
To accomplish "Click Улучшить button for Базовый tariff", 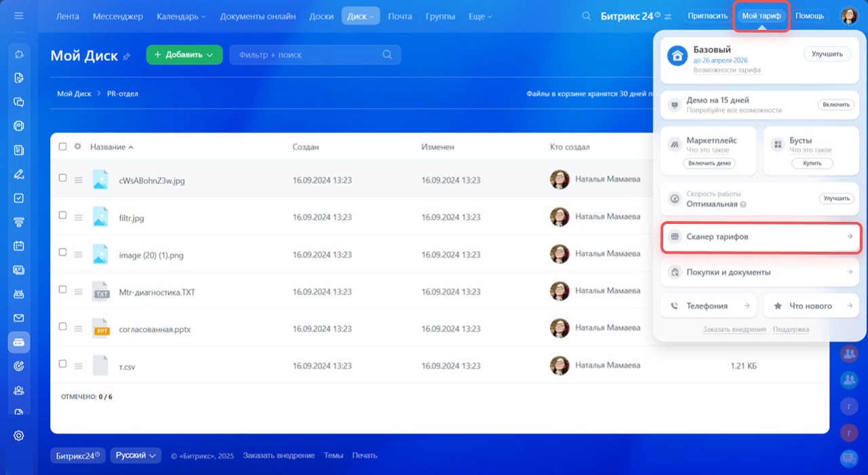I will tap(827, 54).
